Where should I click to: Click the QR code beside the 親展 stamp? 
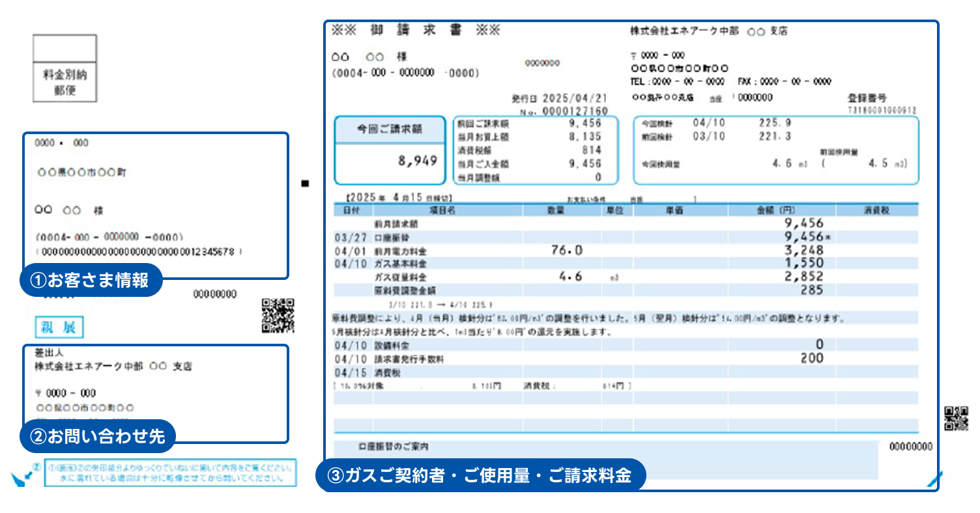pos(278,316)
